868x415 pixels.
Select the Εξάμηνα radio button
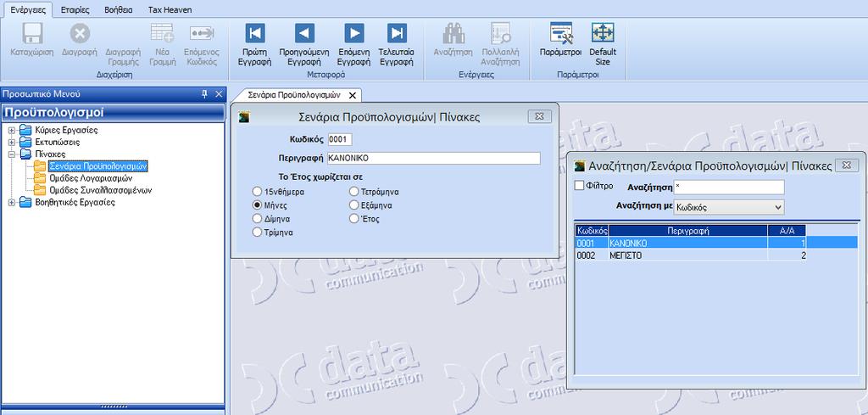point(354,205)
